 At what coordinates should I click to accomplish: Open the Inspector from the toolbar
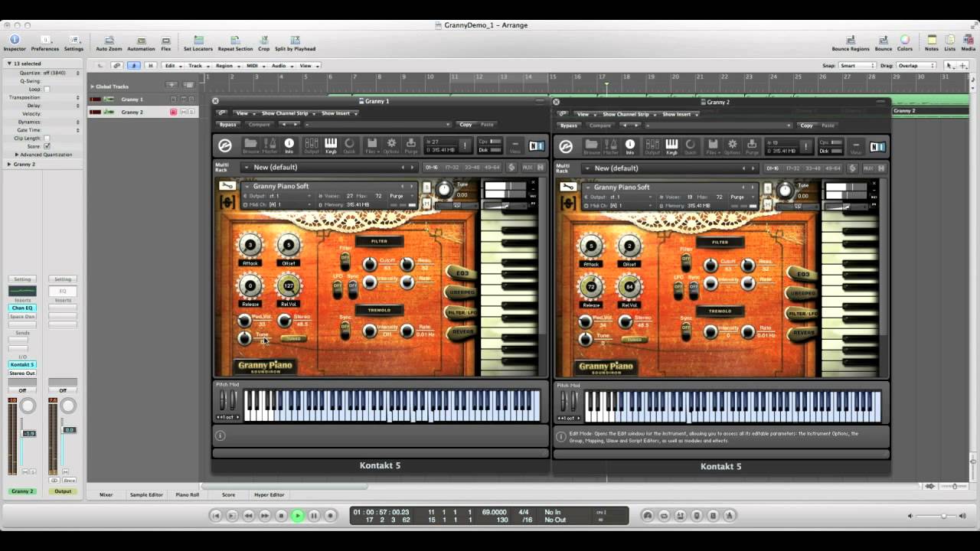click(14, 43)
